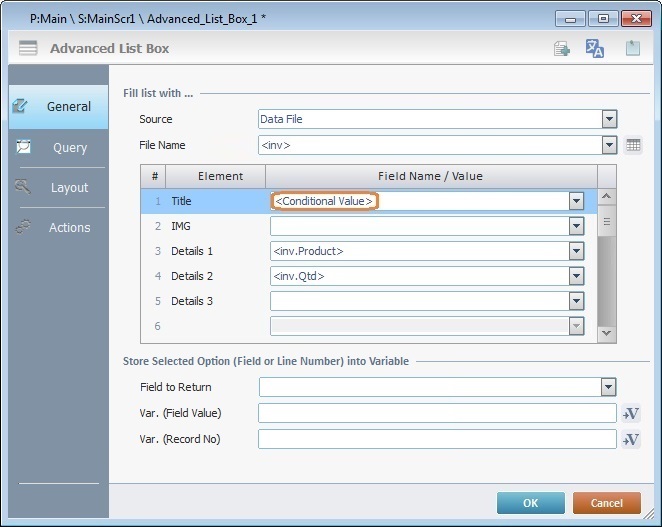Click the translate/localization icon in header
The image size is (662, 527).
pyautogui.click(x=595, y=48)
